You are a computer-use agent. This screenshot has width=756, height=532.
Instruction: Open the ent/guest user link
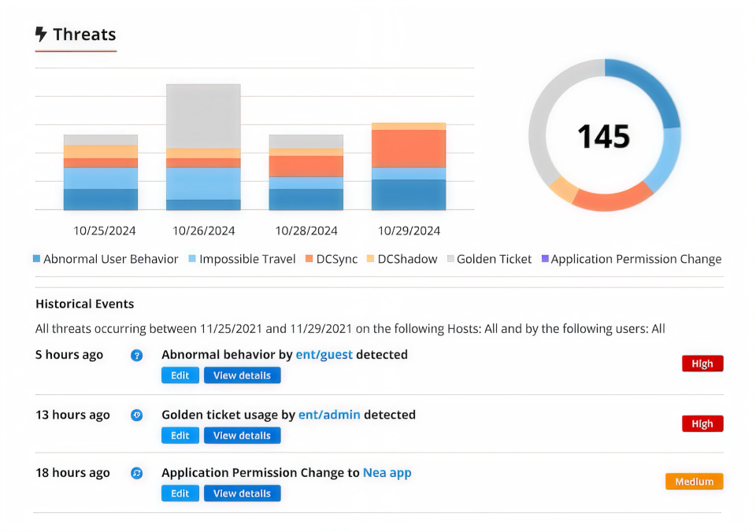click(x=326, y=355)
